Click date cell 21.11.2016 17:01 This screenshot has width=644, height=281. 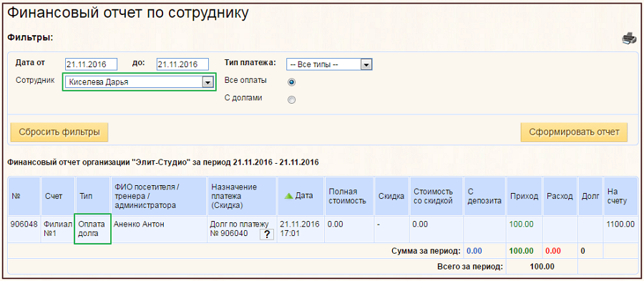click(x=300, y=229)
